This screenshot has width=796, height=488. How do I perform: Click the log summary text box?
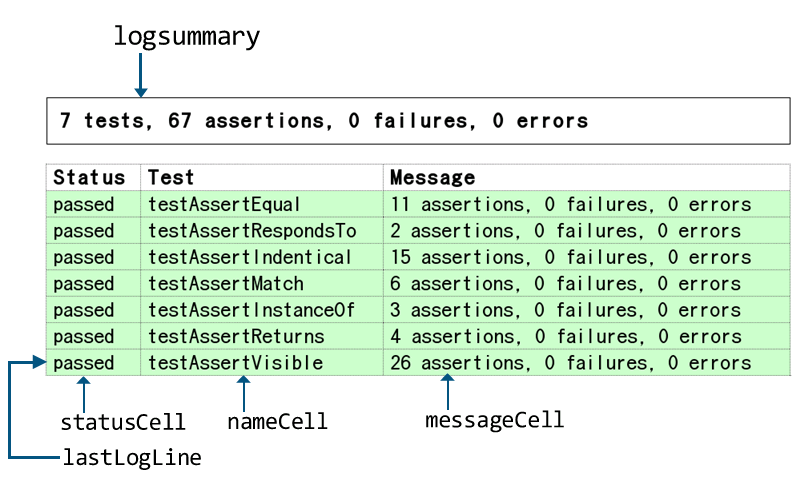418,121
